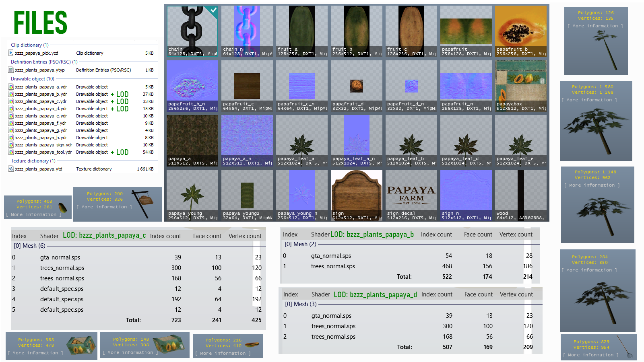This screenshot has height=362, width=644.
Task: Open More information for the 148-polygon box
Action: point(130,352)
